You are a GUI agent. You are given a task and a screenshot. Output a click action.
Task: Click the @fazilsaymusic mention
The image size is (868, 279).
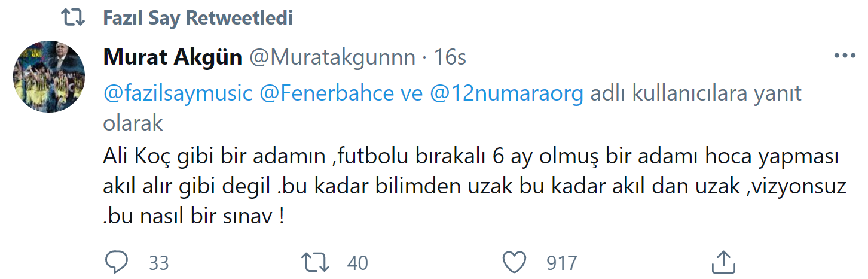point(178,95)
